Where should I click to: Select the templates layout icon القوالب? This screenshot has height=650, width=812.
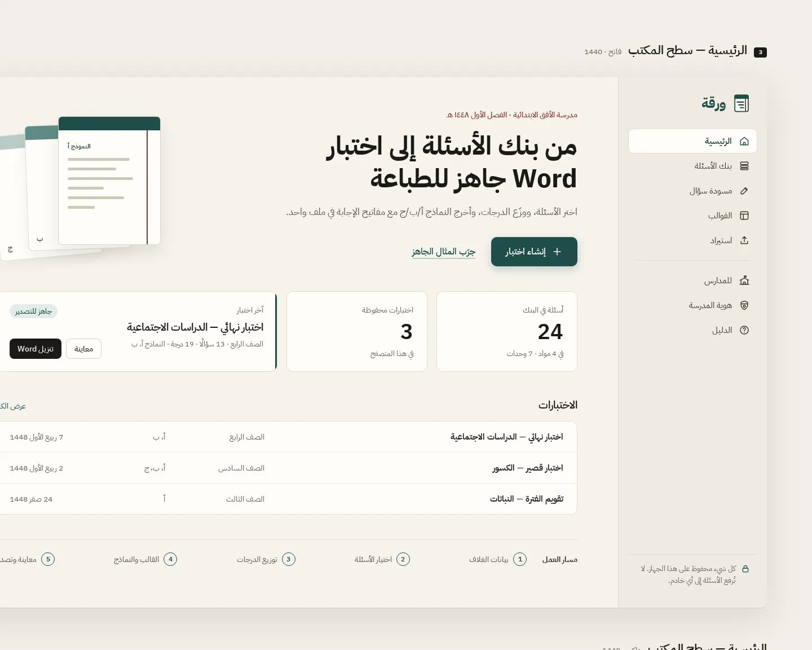pyautogui.click(x=744, y=216)
